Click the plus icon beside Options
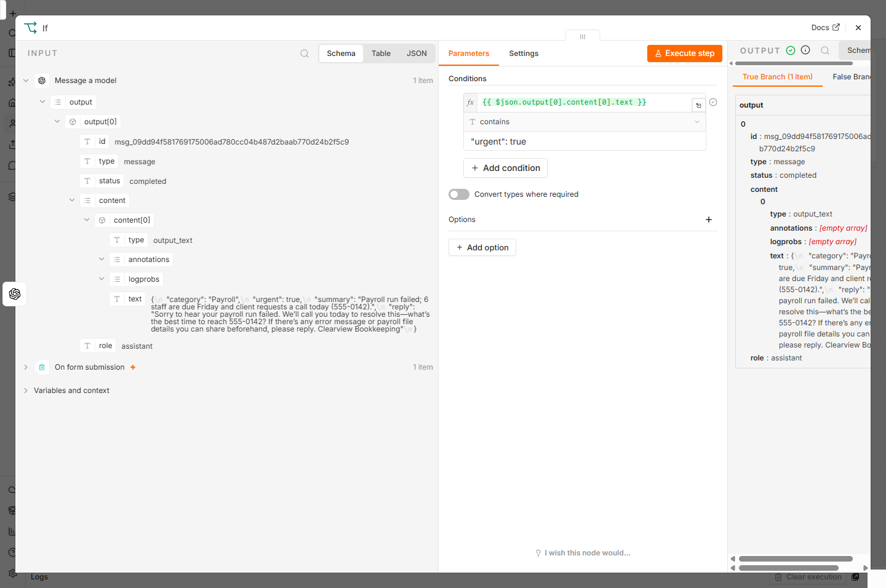886x588 pixels. coord(709,220)
